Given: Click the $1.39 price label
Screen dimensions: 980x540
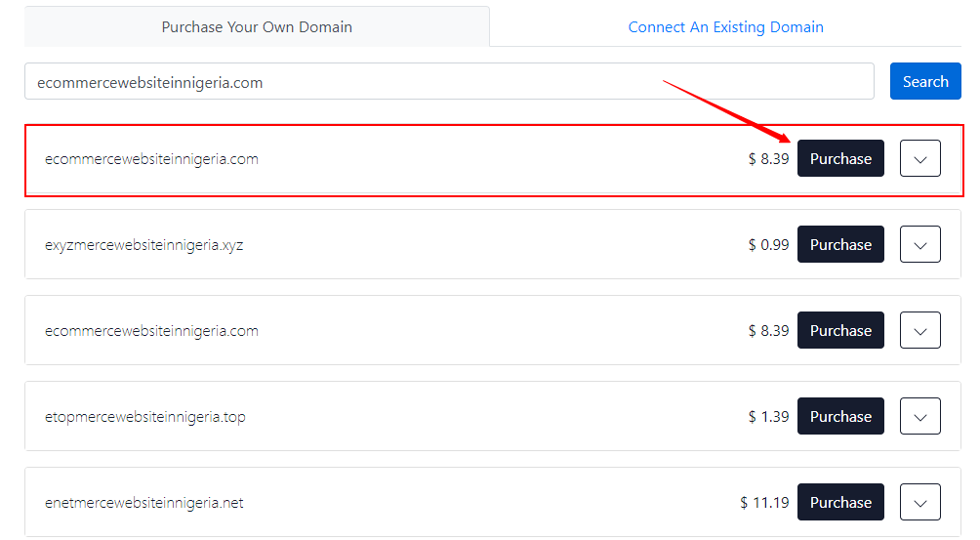Looking at the screenshot, I should pyautogui.click(x=769, y=417).
